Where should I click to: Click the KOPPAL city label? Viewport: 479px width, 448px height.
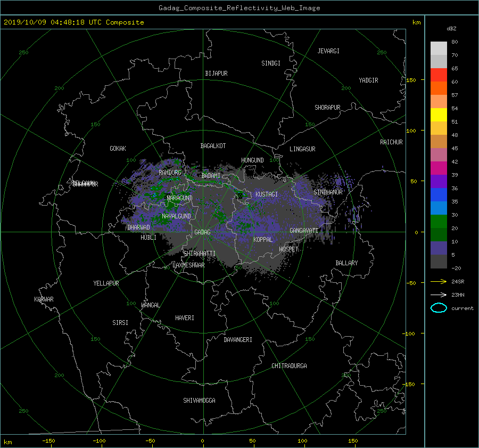tap(263, 240)
